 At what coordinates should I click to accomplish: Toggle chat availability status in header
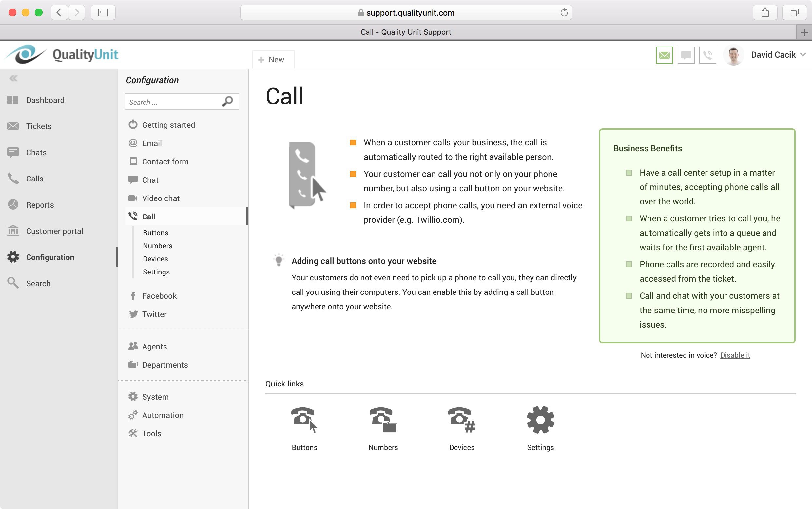point(686,55)
